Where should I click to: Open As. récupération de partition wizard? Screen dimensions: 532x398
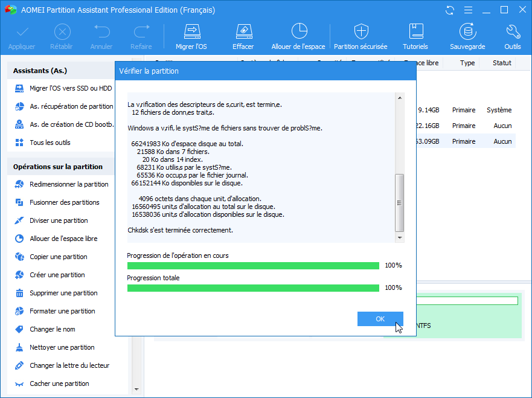(x=63, y=106)
